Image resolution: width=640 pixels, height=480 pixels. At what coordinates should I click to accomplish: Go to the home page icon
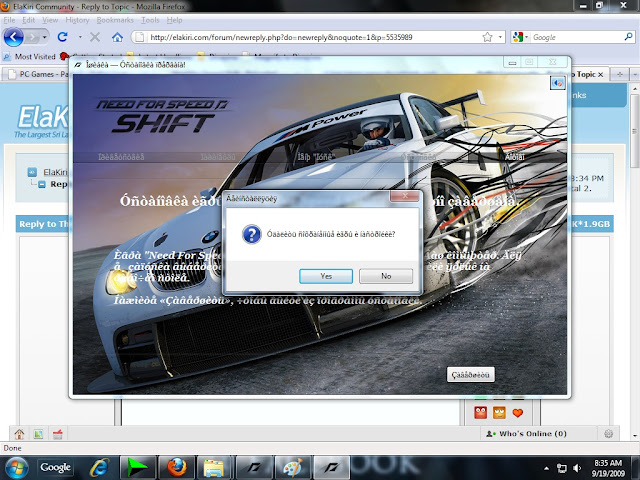tap(118, 37)
